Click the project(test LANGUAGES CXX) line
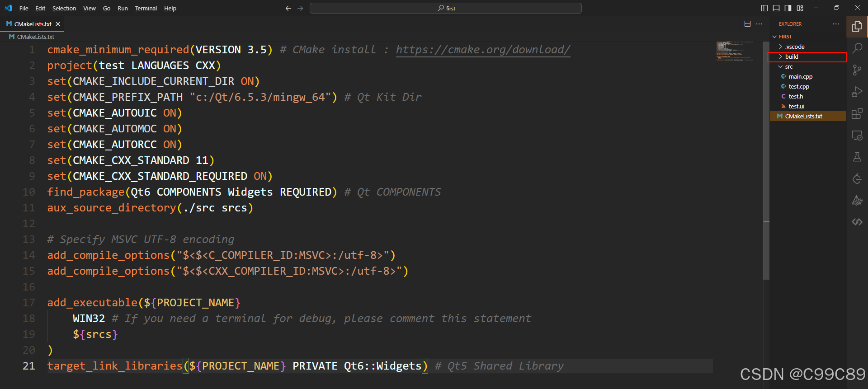 tap(134, 66)
